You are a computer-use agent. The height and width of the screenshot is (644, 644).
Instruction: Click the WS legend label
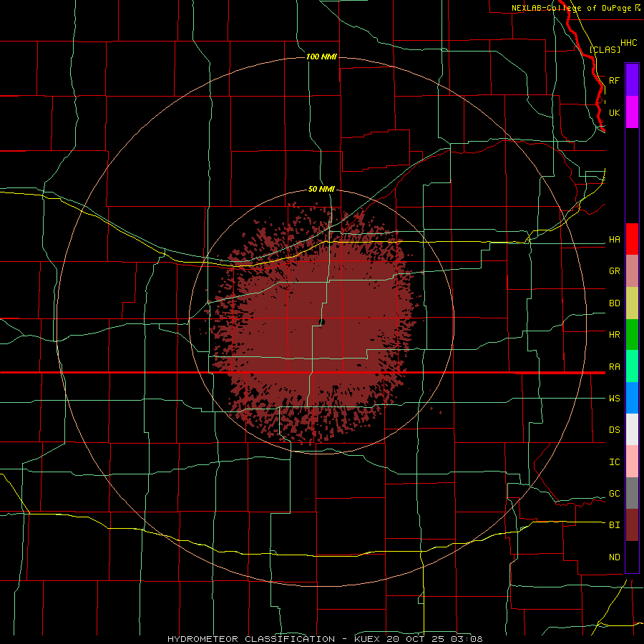coord(614,399)
